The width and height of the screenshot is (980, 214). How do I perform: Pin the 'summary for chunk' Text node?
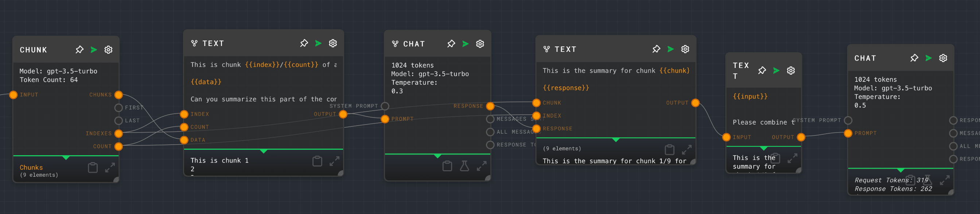click(656, 49)
